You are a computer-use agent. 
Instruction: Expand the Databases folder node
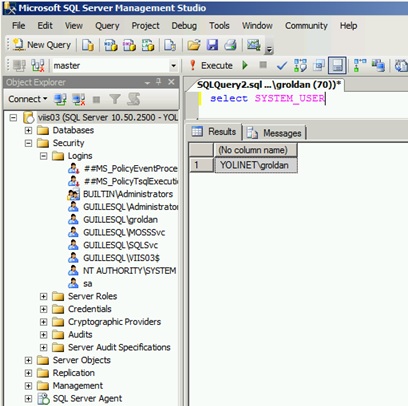coord(29,130)
